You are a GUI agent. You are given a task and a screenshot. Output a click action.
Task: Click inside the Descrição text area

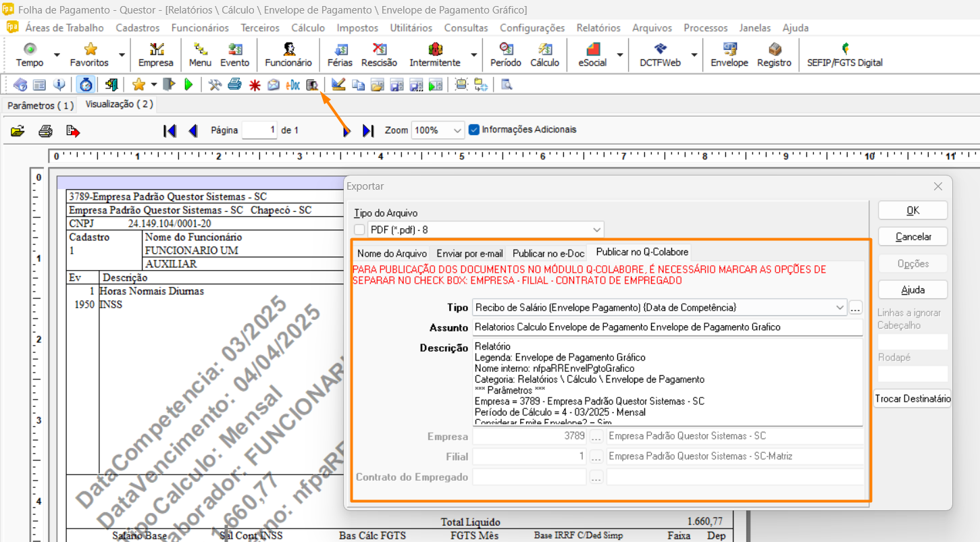click(x=667, y=382)
